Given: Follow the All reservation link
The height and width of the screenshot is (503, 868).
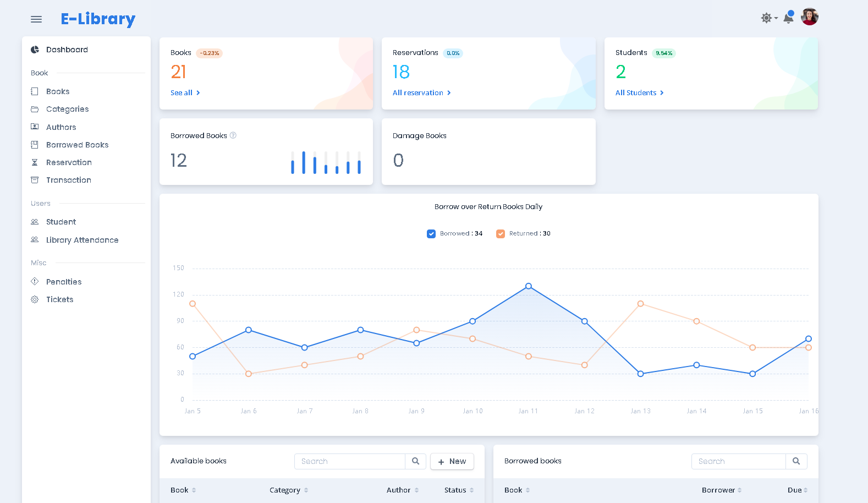Looking at the screenshot, I should click(422, 93).
